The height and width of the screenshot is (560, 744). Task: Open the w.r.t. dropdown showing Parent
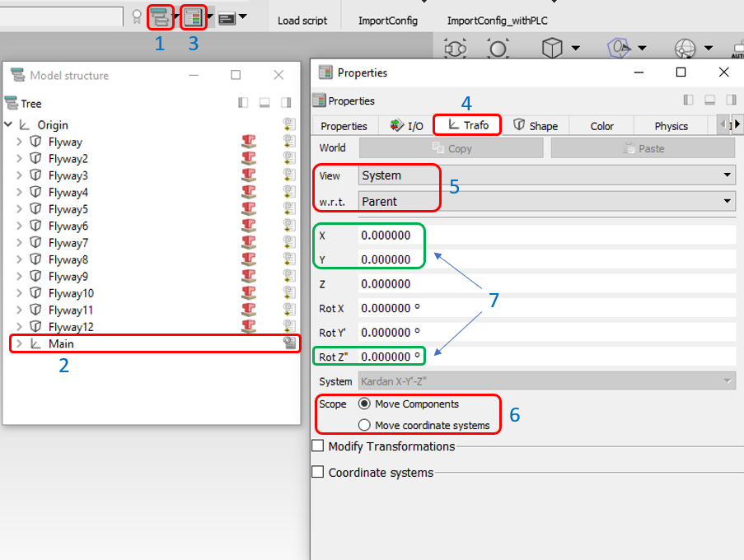[546, 201]
